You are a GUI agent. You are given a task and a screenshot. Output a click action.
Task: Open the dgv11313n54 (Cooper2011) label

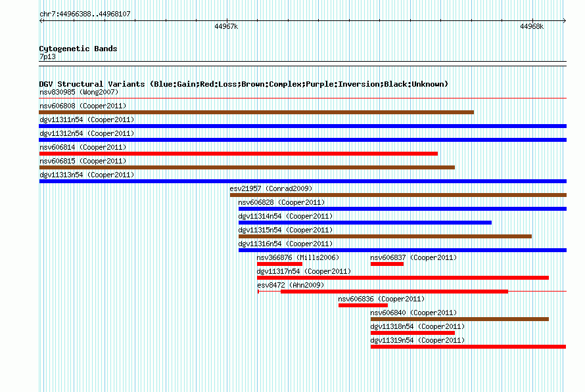coord(87,175)
